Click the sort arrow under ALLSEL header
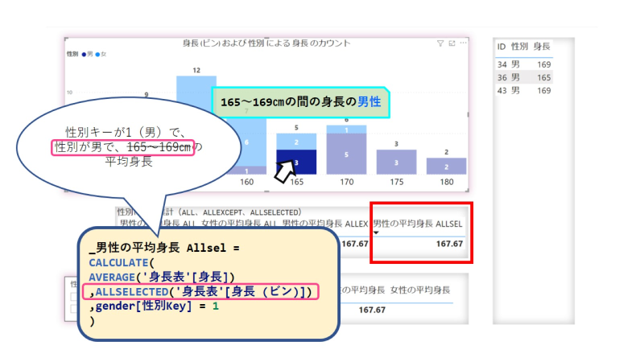 [376, 232]
